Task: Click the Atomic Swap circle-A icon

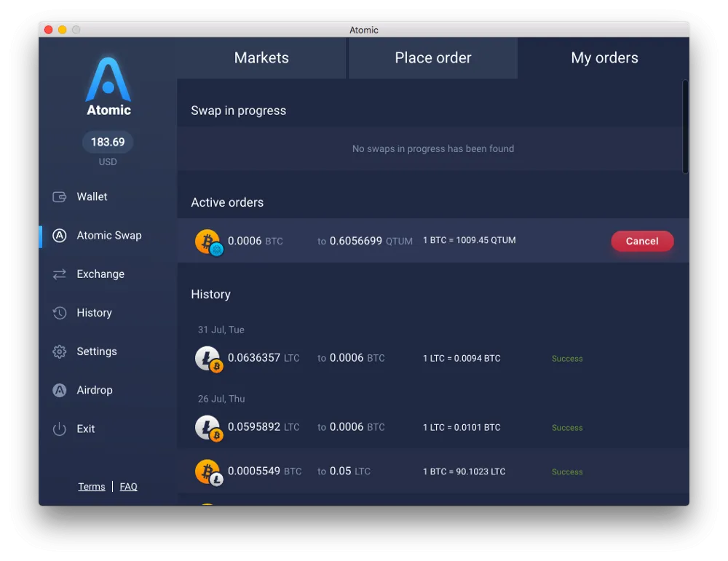Action: [x=60, y=235]
